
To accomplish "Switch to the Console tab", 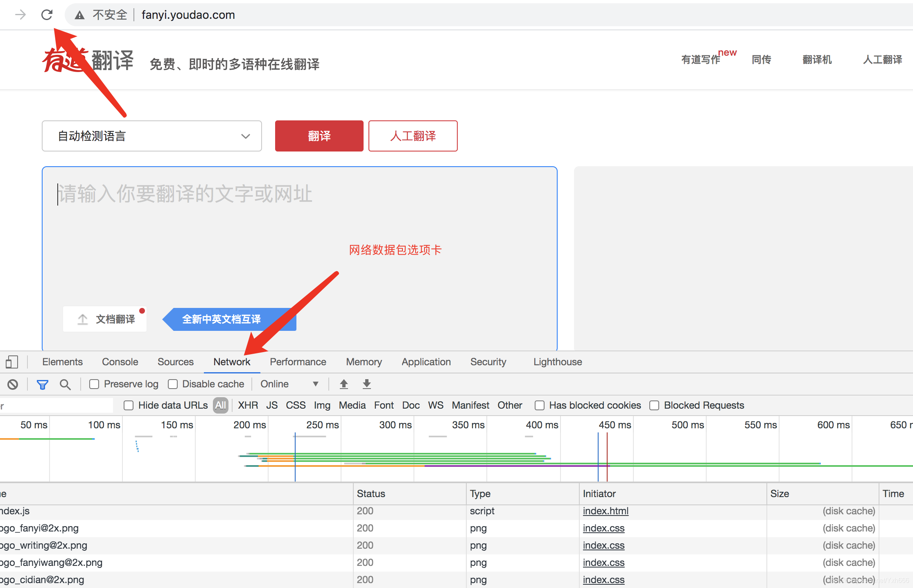I will click(120, 362).
